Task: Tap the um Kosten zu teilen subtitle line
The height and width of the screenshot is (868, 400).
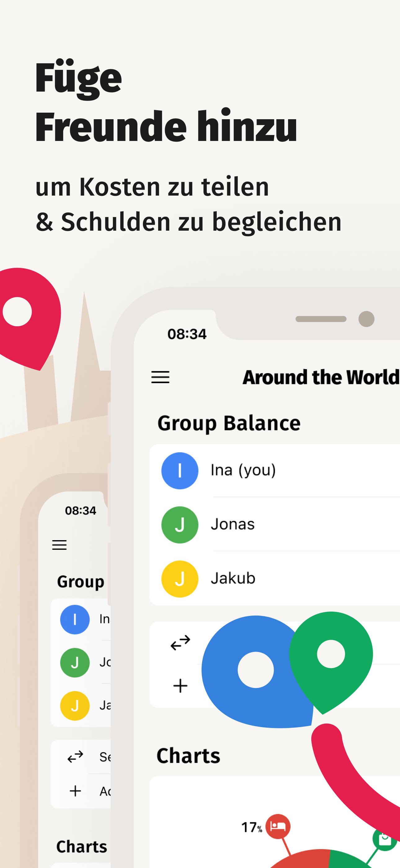Action: pyautogui.click(x=152, y=187)
